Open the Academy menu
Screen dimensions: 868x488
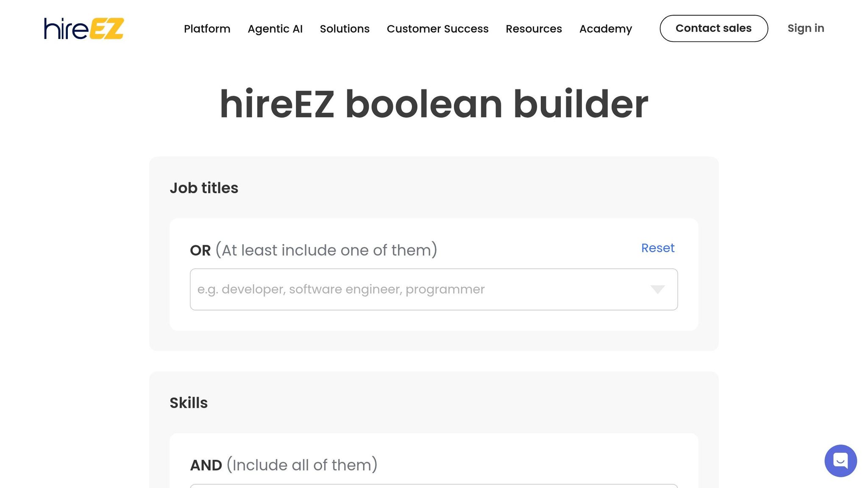606,29
